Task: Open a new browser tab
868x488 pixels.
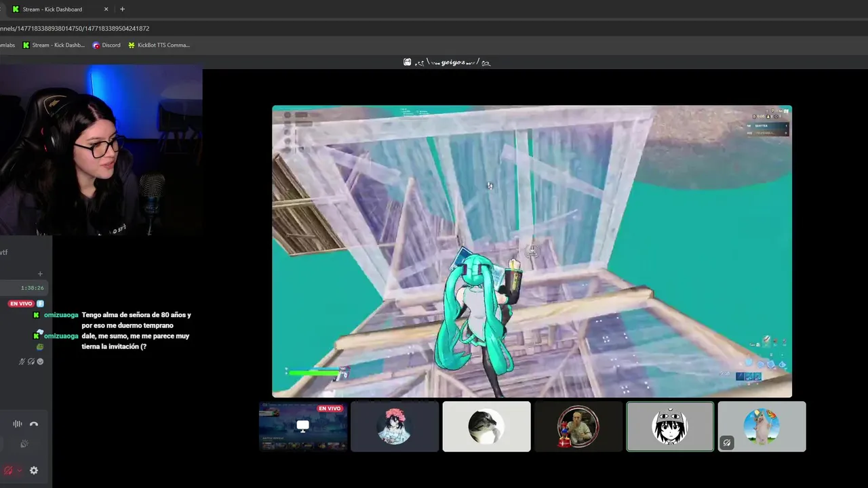Action: click(x=122, y=9)
